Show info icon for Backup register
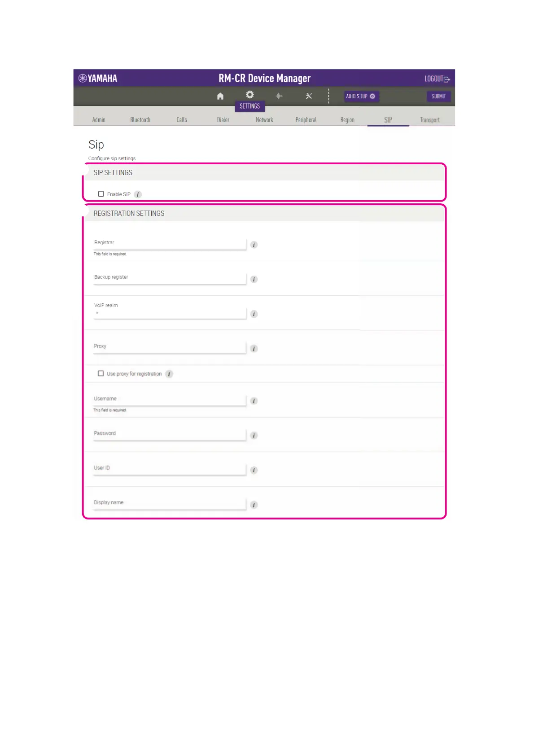The width and height of the screenshot is (534, 756). [254, 279]
